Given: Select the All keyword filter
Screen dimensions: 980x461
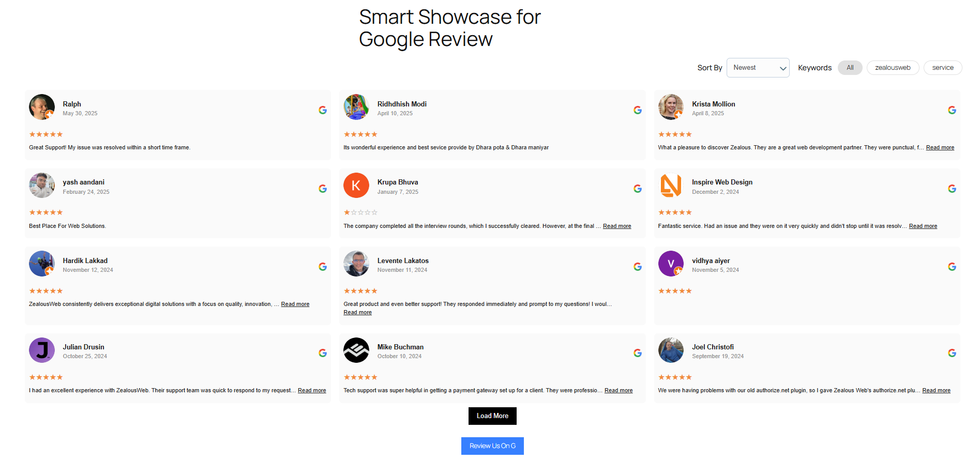Looking at the screenshot, I should 850,68.
